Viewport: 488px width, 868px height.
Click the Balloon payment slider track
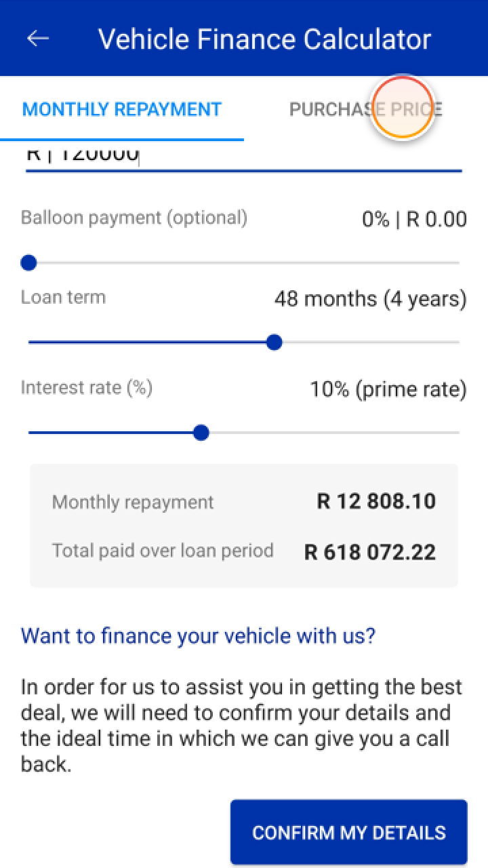tap(244, 262)
